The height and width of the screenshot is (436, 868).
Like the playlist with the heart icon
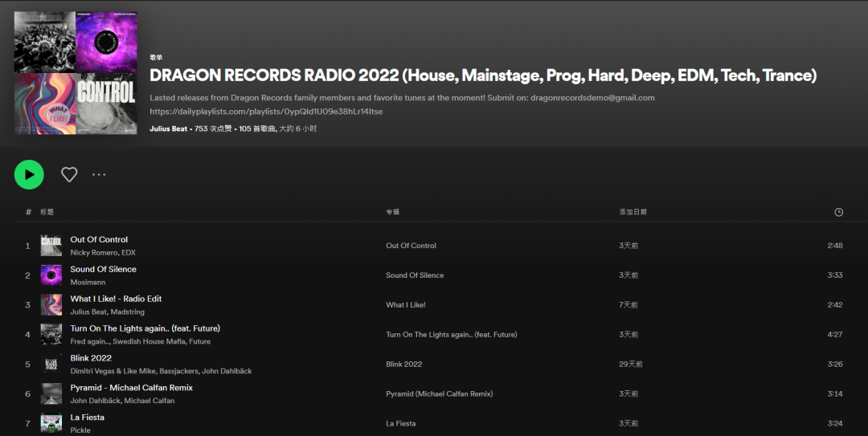coord(69,174)
